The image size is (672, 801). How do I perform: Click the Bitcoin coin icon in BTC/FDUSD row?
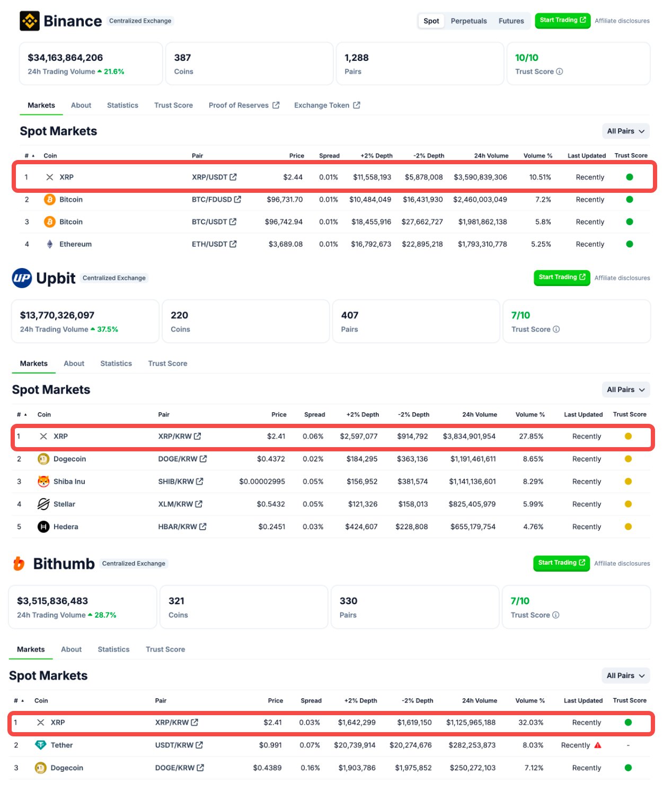pyautogui.click(x=50, y=200)
